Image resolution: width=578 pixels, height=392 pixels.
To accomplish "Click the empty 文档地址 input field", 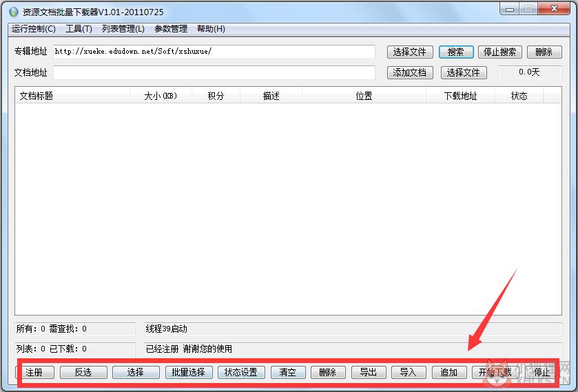I will 214,72.
